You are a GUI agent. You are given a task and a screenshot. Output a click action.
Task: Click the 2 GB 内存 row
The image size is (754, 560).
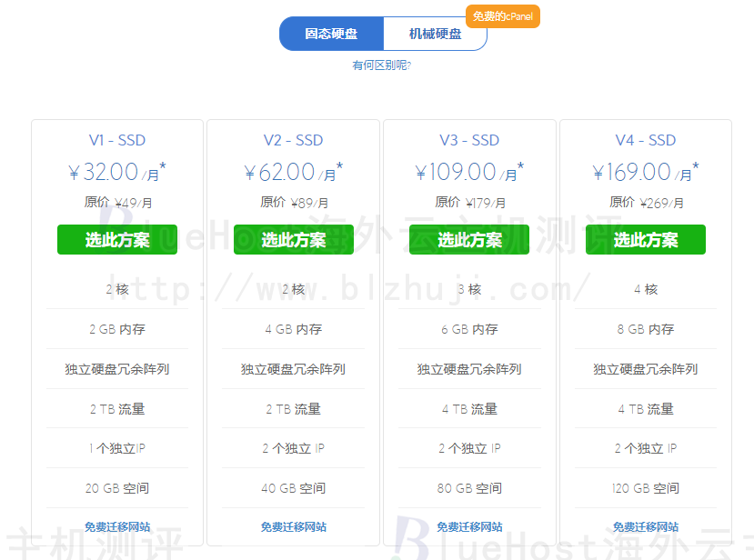117,329
